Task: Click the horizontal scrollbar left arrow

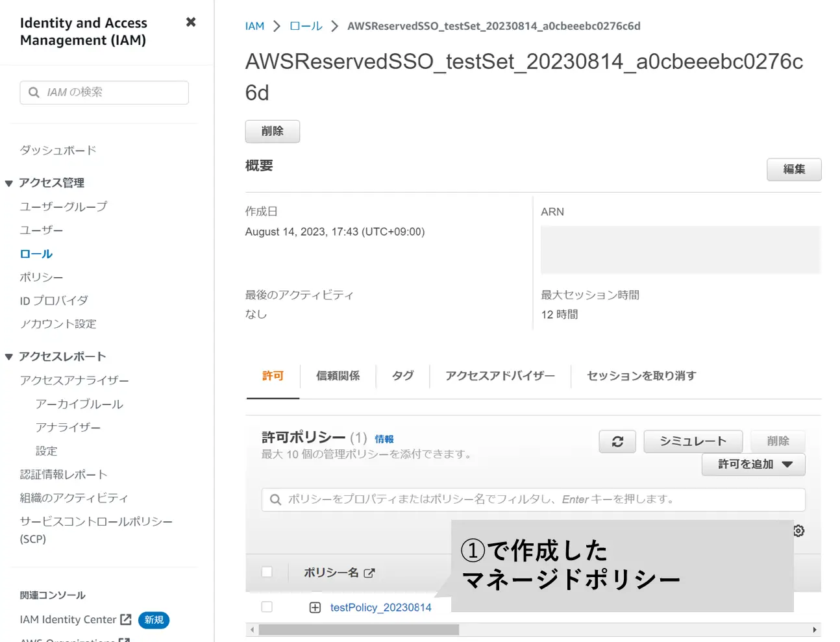Action: pyautogui.click(x=253, y=630)
